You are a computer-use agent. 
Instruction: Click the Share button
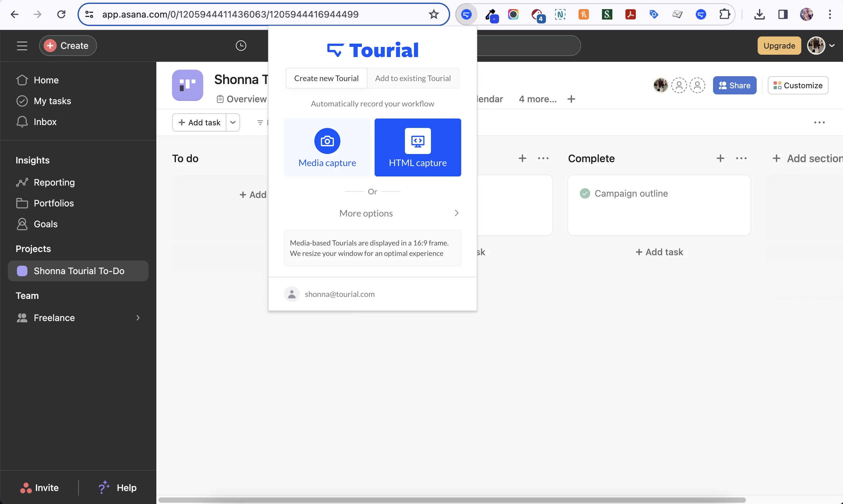735,85
